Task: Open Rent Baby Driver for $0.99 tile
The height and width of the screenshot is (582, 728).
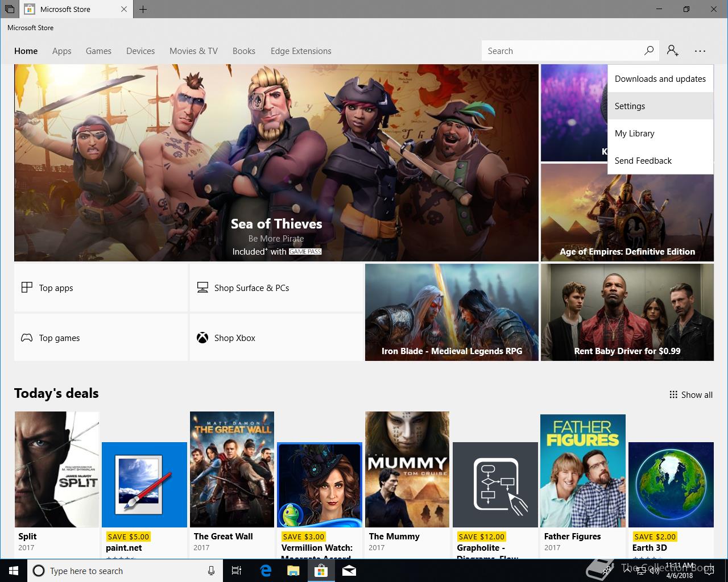Action: (x=627, y=312)
